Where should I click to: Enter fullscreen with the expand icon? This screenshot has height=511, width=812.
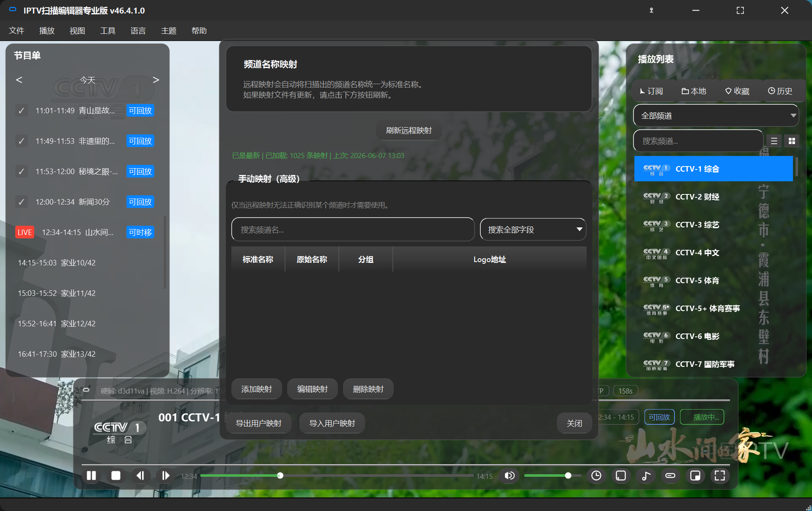click(x=720, y=475)
